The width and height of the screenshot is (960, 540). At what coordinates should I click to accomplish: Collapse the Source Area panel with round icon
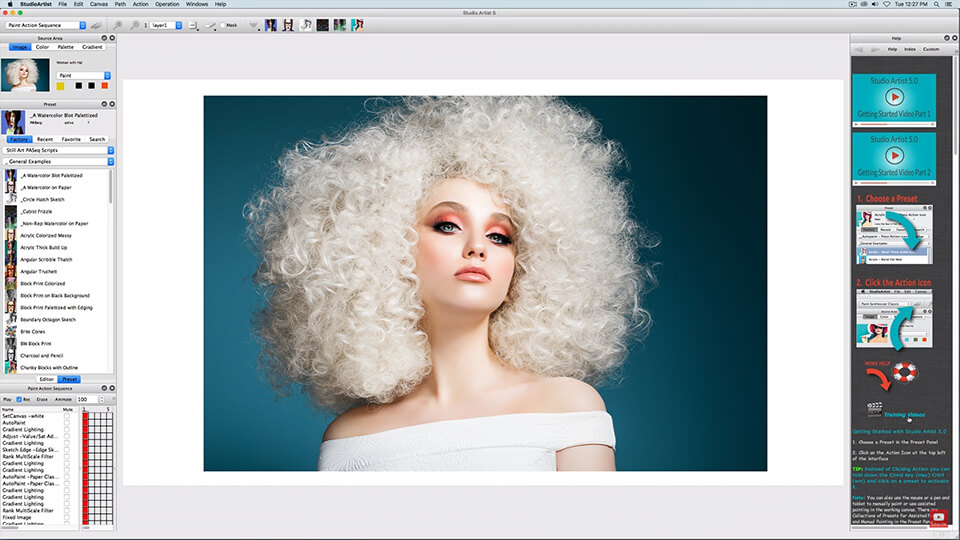point(104,38)
